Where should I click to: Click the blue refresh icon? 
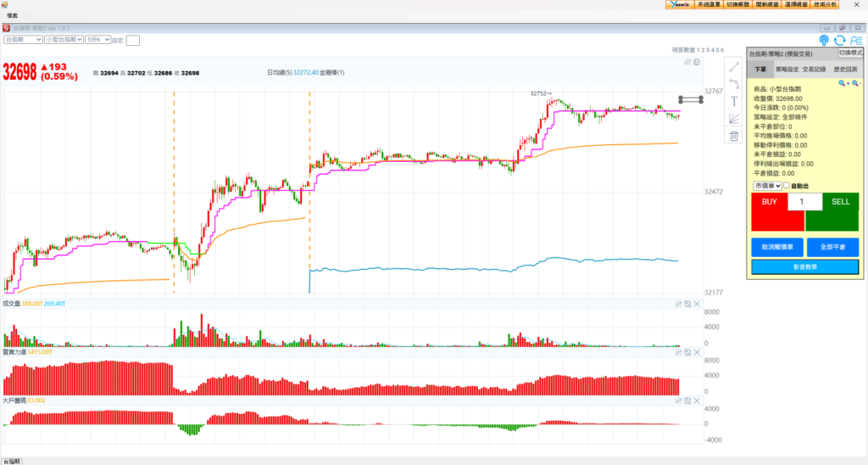click(839, 40)
